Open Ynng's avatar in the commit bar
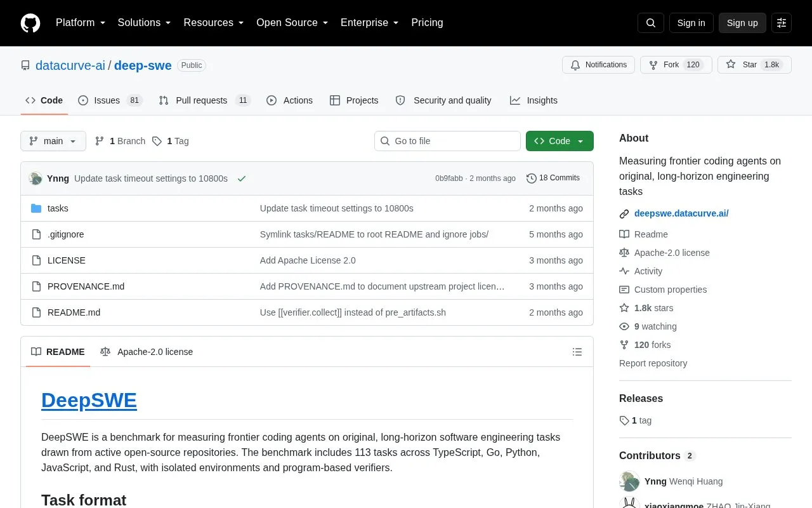Image resolution: width=812 pixels, height=508 pixels. coord(36,178)
